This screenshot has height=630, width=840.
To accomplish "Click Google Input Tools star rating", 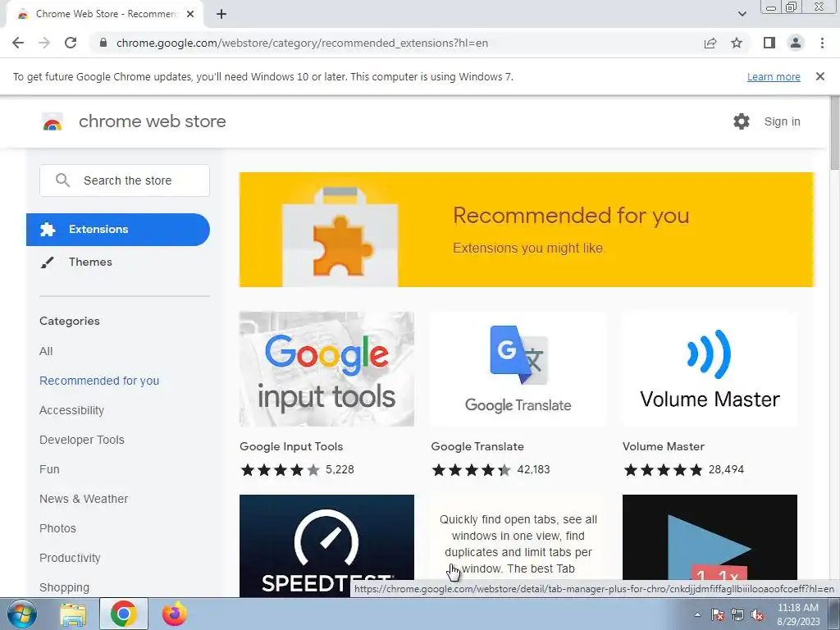I will coord(281,470).
